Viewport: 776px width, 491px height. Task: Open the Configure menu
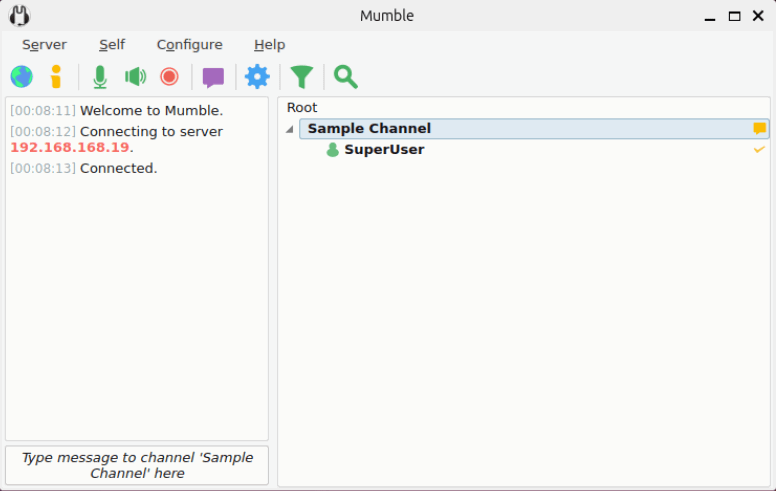pyautogui.click(x=190, y=45)
